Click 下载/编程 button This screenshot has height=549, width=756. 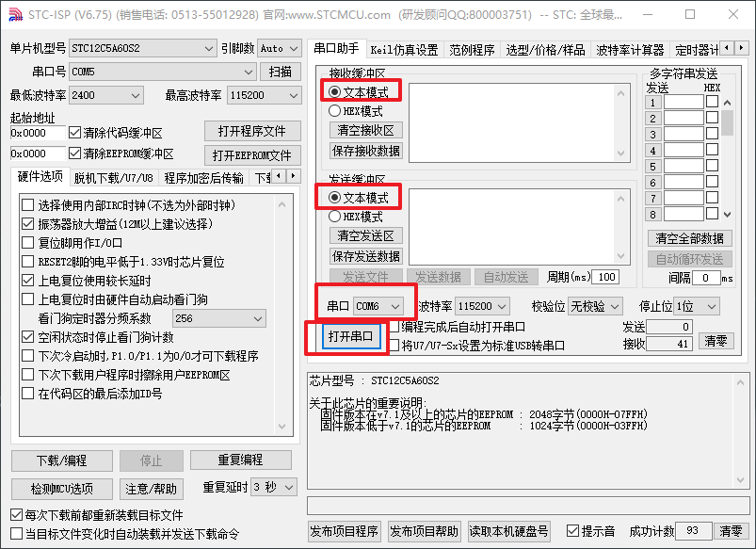point(62,460)
